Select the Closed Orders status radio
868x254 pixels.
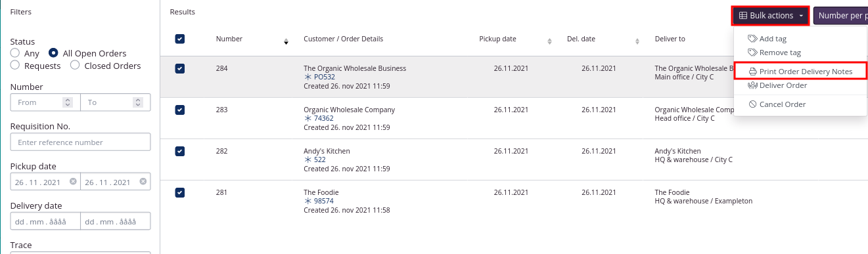pos(75,65)
